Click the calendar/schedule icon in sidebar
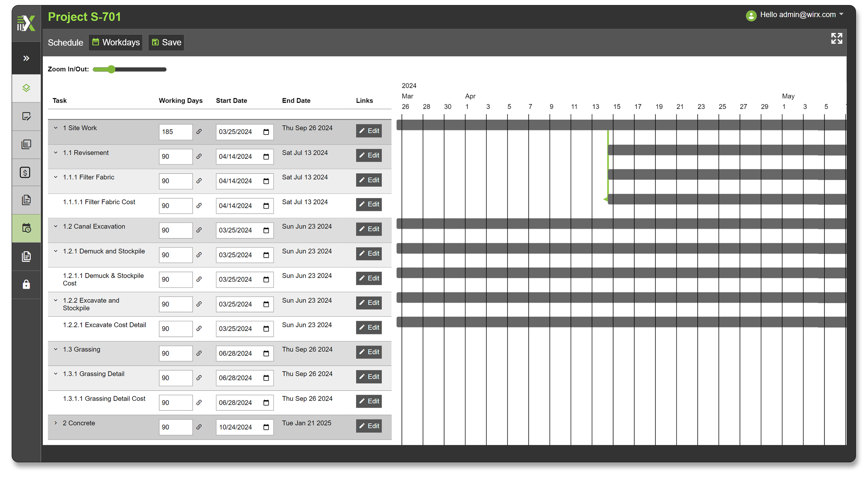Screen dimensions: 868x486 [26, 227]
